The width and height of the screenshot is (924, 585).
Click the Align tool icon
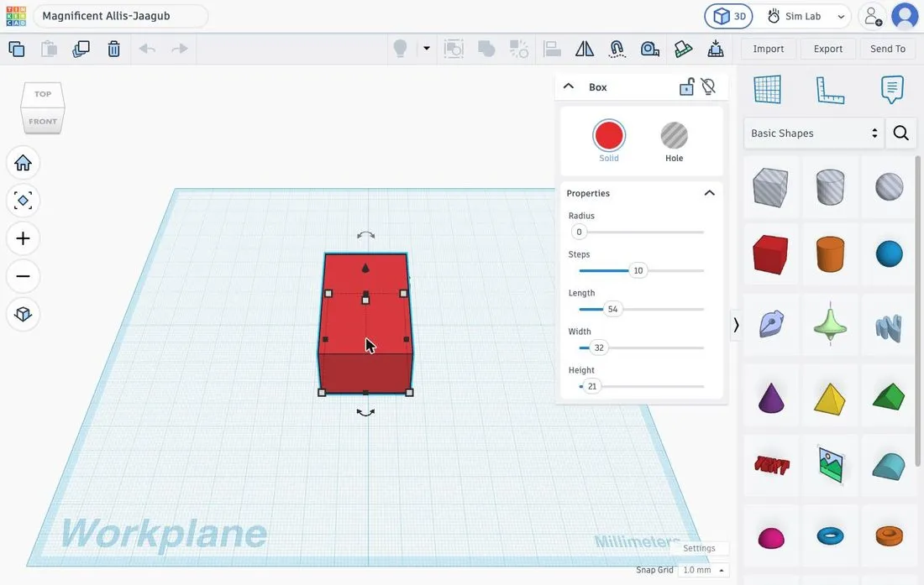coord(552,49)
